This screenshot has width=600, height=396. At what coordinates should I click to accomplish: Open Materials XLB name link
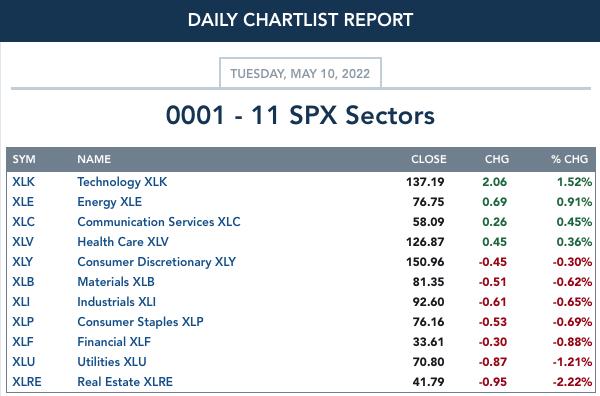click(x=116, y=282)
